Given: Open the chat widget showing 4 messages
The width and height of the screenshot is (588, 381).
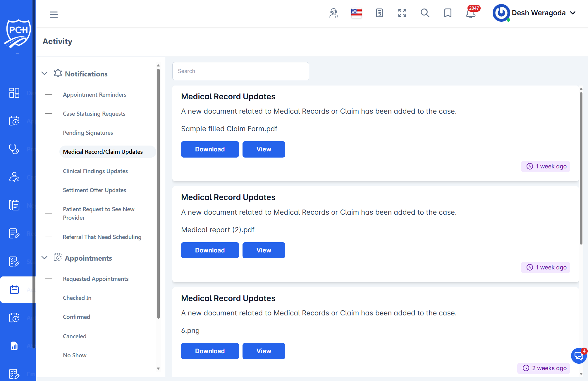Looking at the screenshot, I should 578,356.
